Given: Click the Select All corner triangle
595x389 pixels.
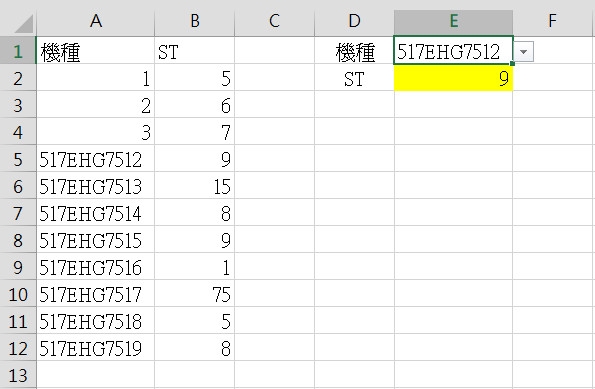Looking at the screenshot, I should click(24, 24).
